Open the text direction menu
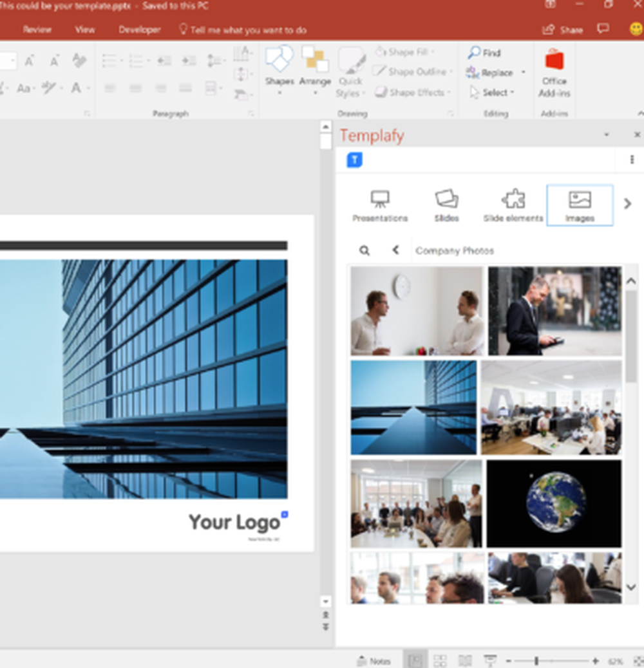 tap(242, 54)
